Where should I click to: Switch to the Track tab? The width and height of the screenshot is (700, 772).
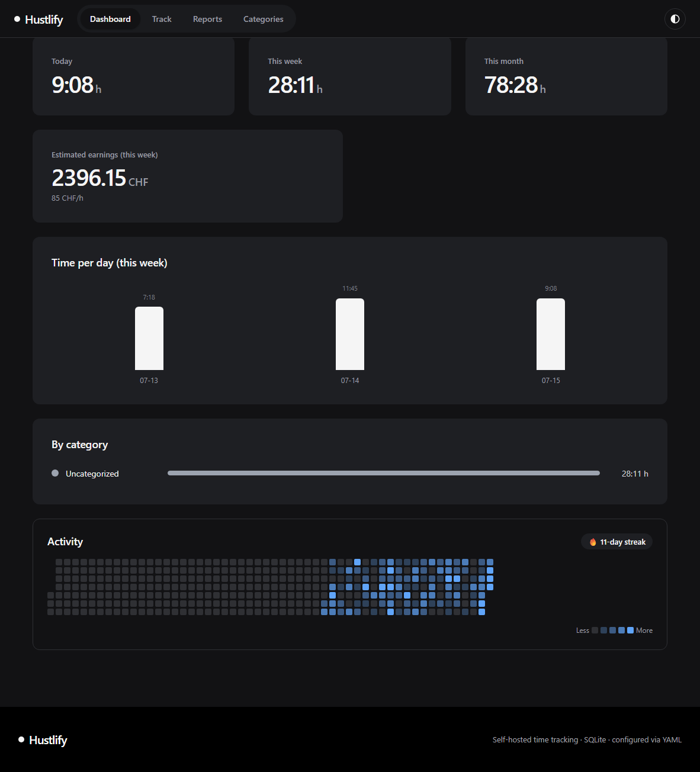click(x=162, y=19)
